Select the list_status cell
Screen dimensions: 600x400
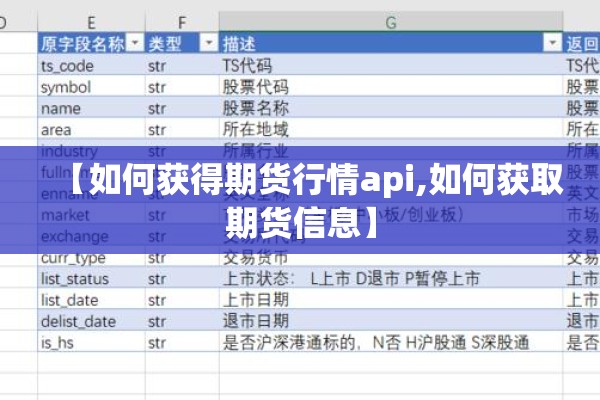91,277
